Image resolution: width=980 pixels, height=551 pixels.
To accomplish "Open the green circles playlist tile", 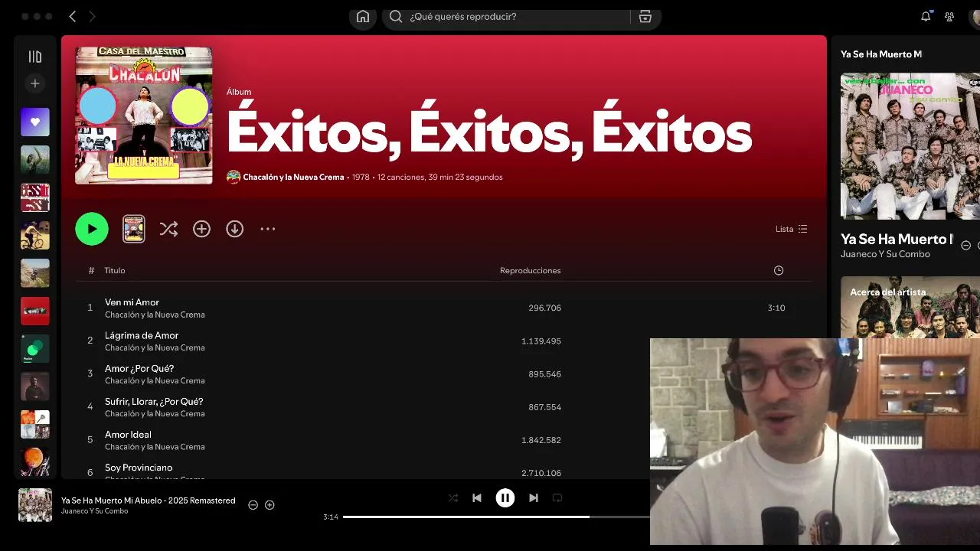I will [x=34, y=349].
